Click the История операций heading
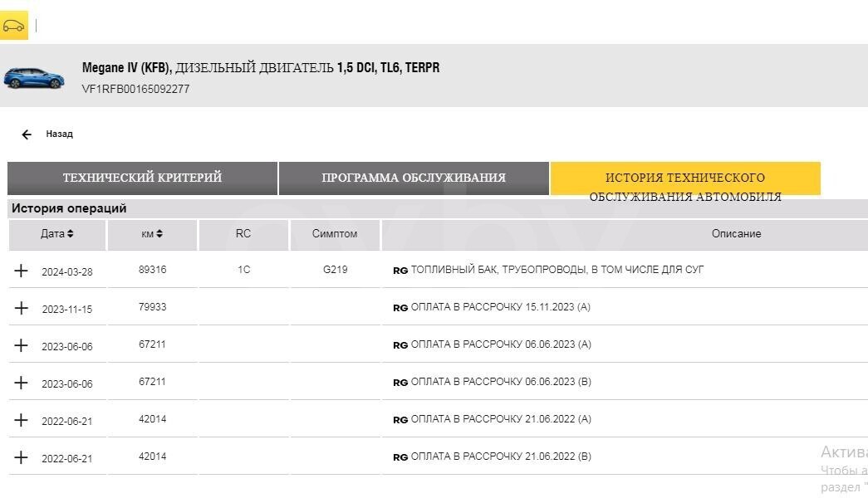The height and width of the screenshot is (498, 868). [69, 208]
